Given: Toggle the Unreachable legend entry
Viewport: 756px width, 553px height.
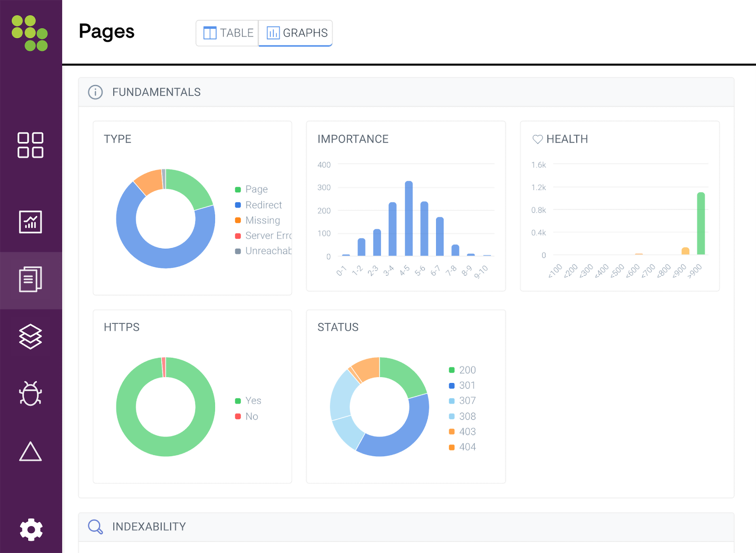Looking at the screenshot, I should pos(263,251).
